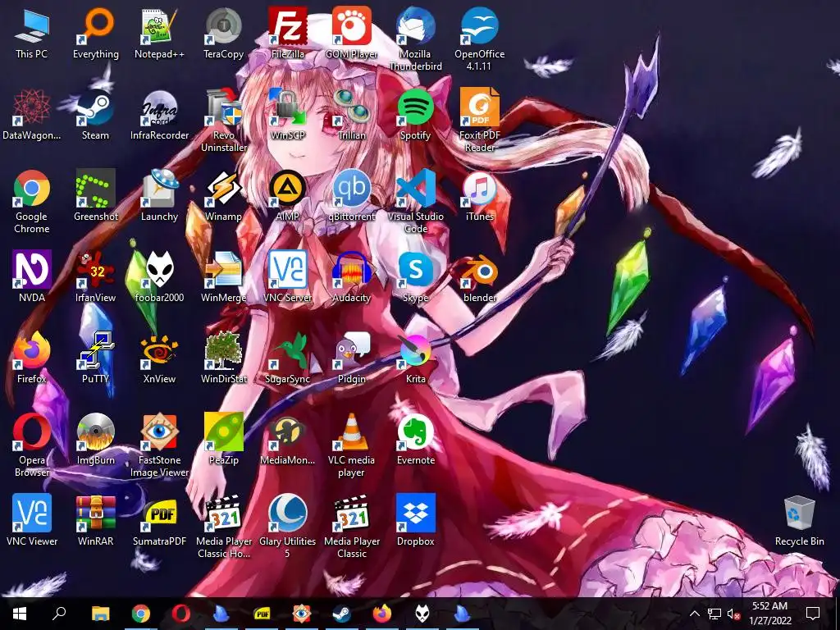The width and height of the screenshot is (840, 630).
Task: Open the Action Center notifications button
Action: 813,614
